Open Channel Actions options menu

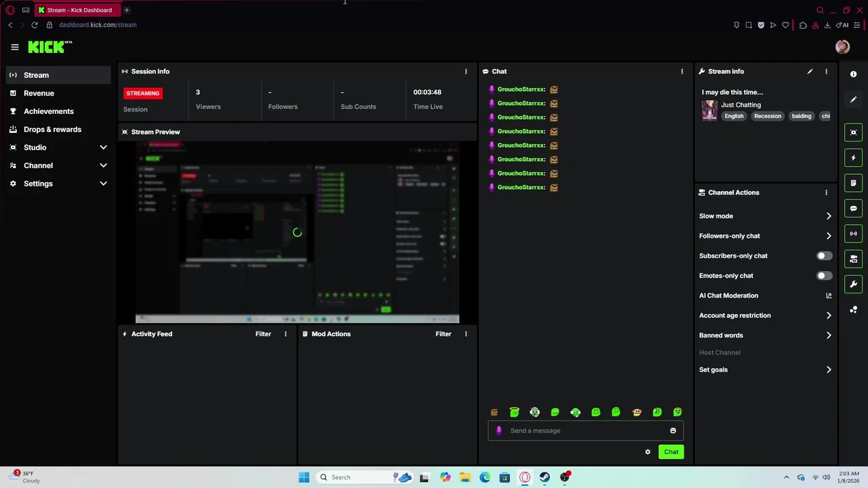pos(826,192)
